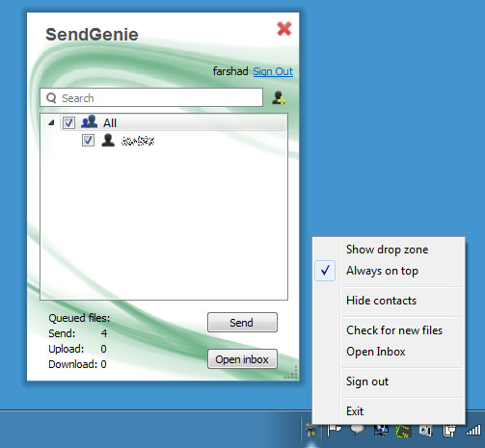
Task: Click the 'Send:' count label
Action: tap(62, 333)
